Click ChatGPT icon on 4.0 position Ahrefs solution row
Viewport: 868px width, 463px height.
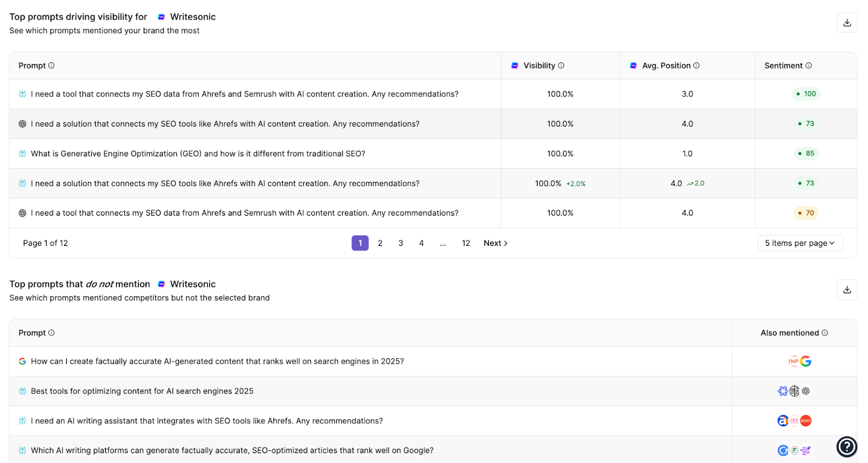pos(22,124)
